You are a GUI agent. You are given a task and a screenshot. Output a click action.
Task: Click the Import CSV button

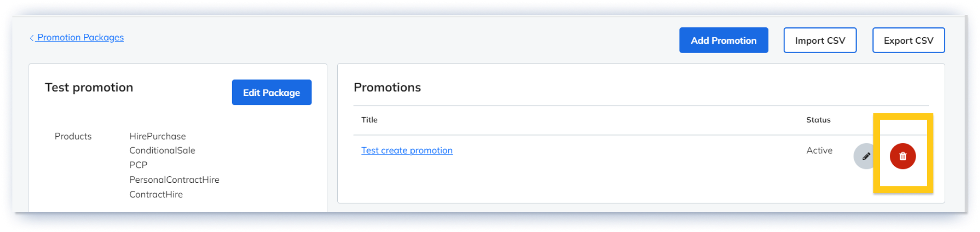pyautogui.click(x=820, y=40)
